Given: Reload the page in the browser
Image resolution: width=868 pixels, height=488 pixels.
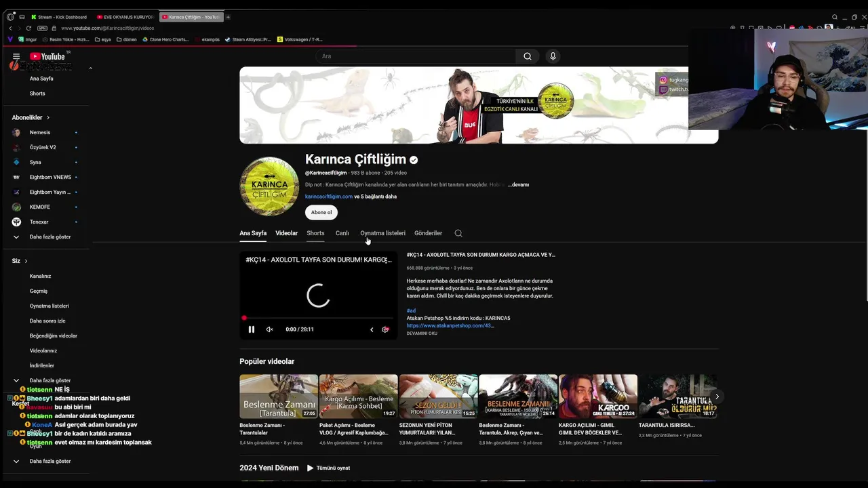Looking at the screenshot, I should (28, 28).
